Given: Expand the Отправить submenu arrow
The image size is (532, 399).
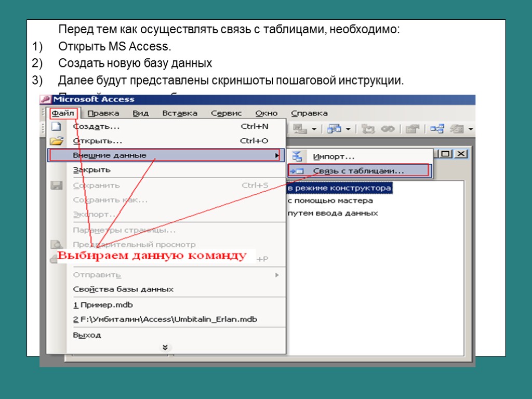Looking at the screenshot, I should tap(277, 275).
